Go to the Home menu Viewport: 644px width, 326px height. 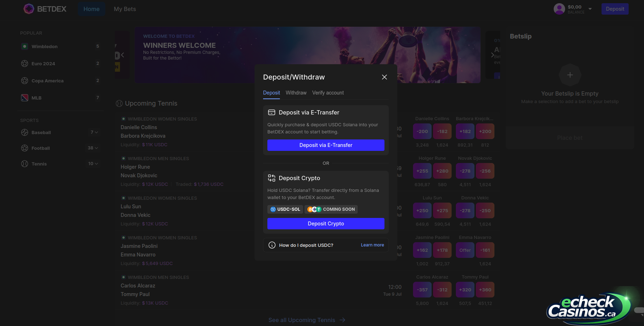[91, 9]
